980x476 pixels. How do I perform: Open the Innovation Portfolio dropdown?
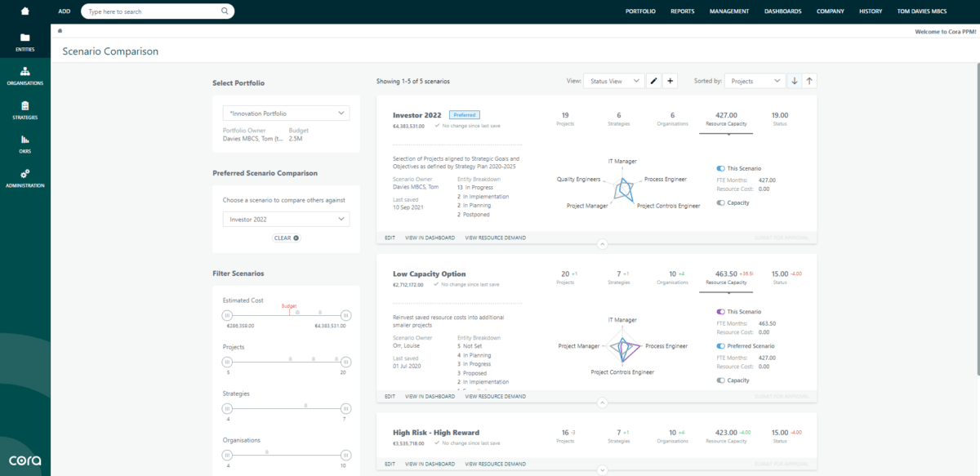tap(286, 113)
